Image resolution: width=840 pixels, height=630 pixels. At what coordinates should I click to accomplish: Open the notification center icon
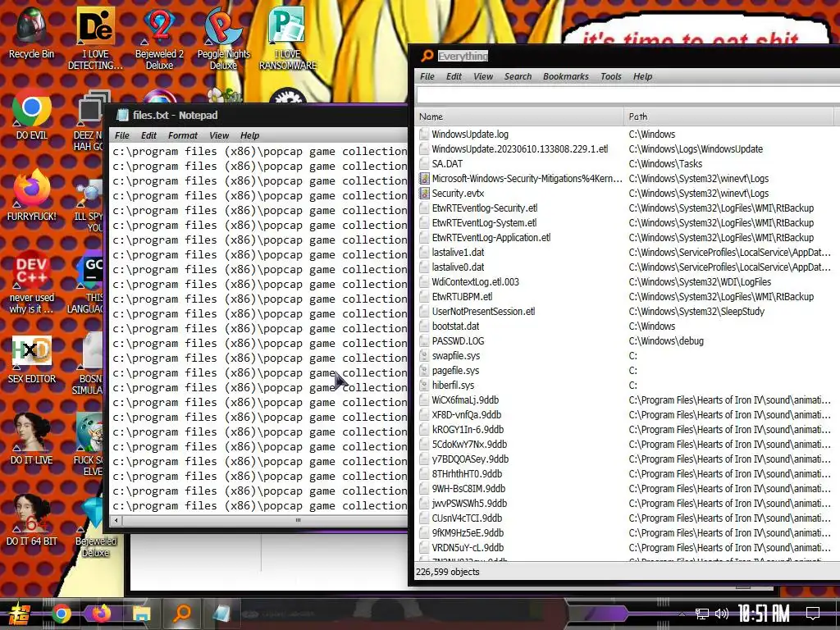(813, 614)
